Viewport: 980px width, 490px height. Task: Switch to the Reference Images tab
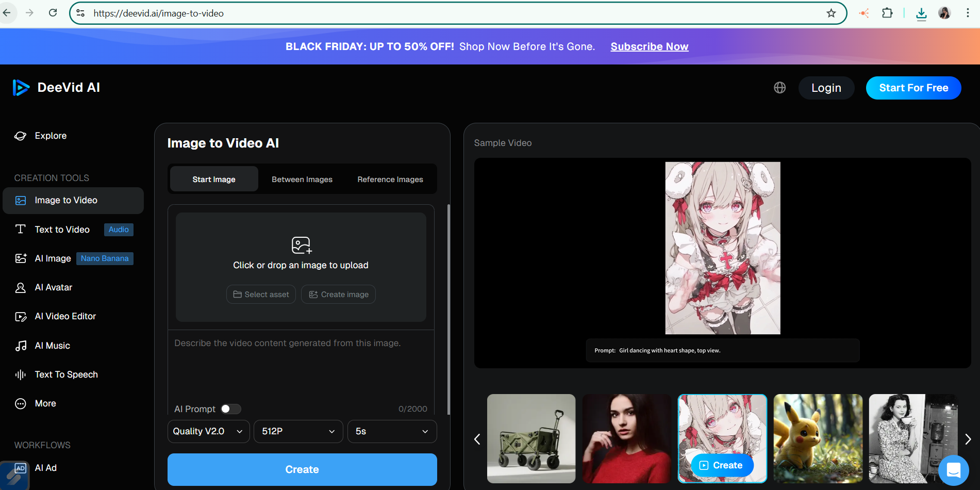[x=390, y=179]
